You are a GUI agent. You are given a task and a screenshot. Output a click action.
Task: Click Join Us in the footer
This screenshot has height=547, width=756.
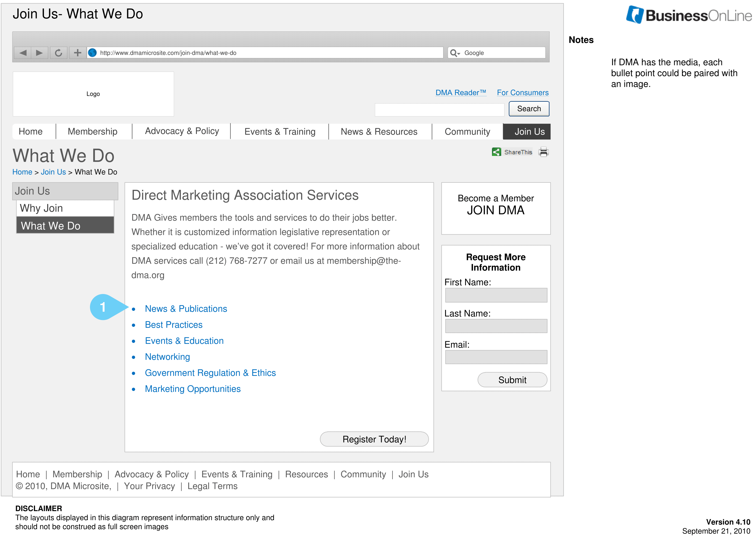click(x=414, y=474)
